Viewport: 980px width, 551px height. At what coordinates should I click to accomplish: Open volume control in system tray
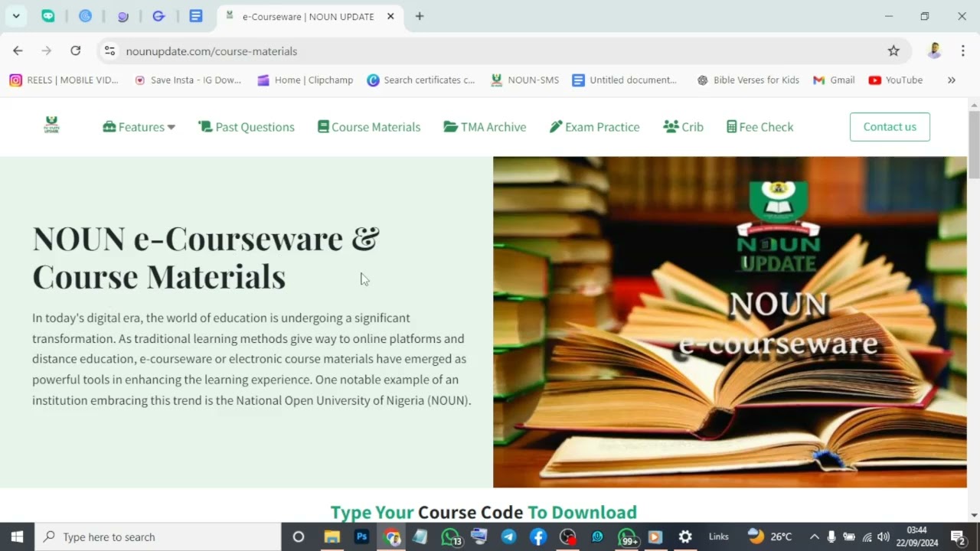pyautogui.click(x=884, y=537)
